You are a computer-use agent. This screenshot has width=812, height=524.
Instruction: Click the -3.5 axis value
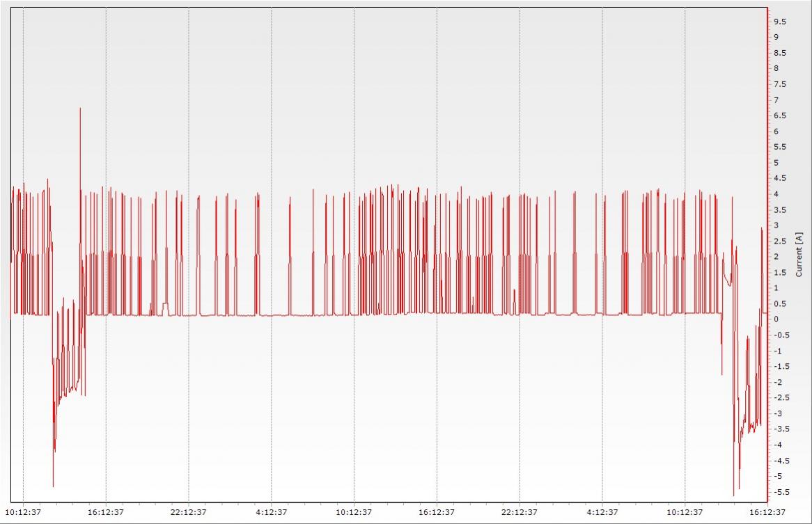[x=781, y=429]
